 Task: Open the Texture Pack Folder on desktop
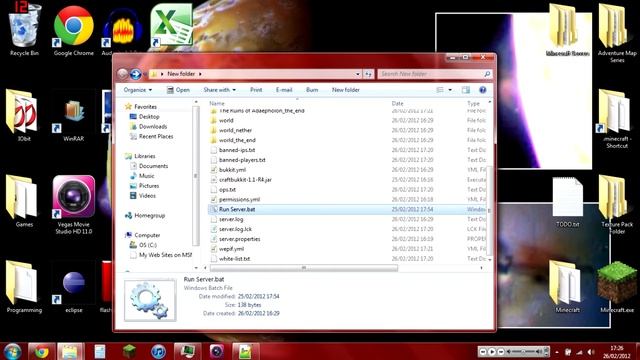pyautogui.click(x=617, y=204)
